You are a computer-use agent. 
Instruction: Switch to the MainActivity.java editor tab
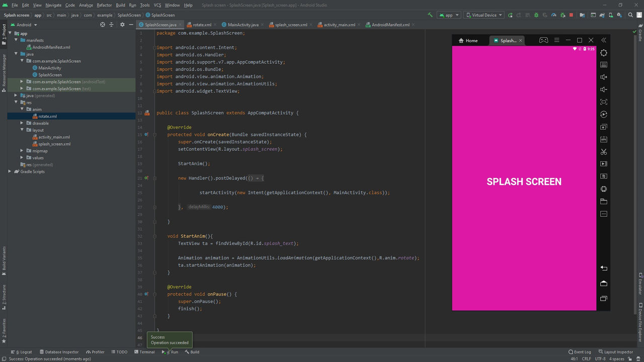(x=243, y=25)
